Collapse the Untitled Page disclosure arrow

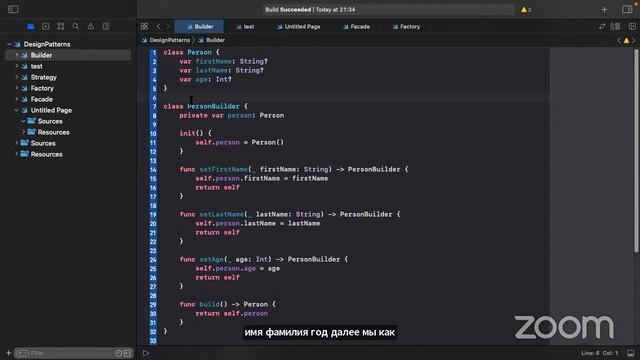coord(17,110)
